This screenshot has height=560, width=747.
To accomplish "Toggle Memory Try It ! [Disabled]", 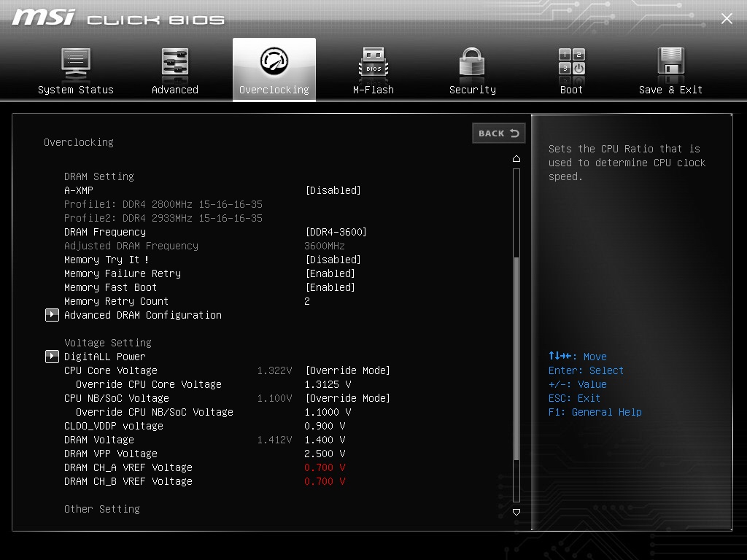I will pyautogui.click(x=333, y=260).
